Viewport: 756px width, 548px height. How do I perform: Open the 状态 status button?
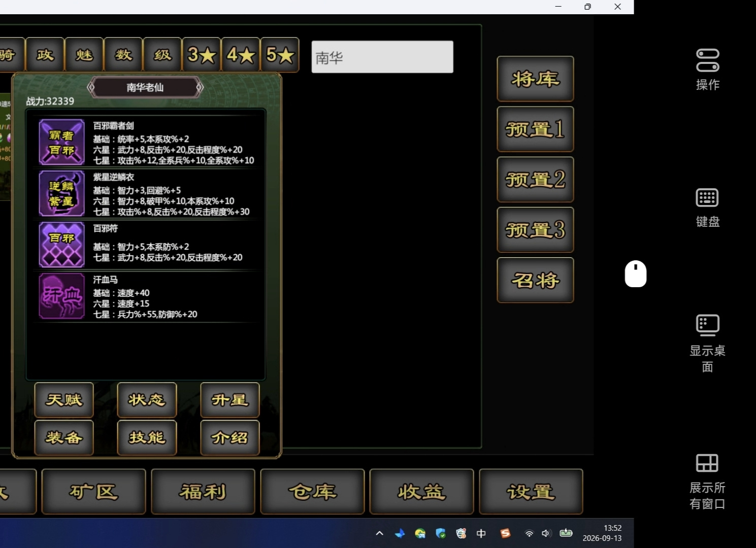147,400
